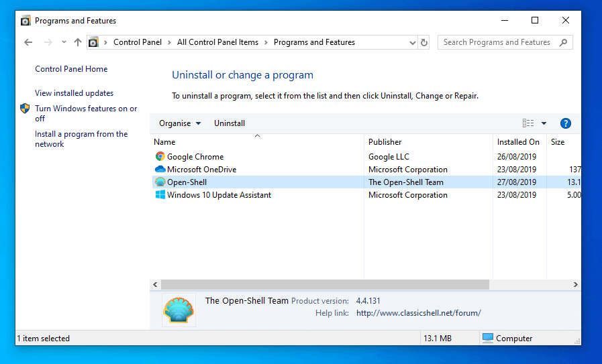Viewport: 602px width, 364px height.
Task: Click the back navigation arrow
Action: tap(28, 42)
